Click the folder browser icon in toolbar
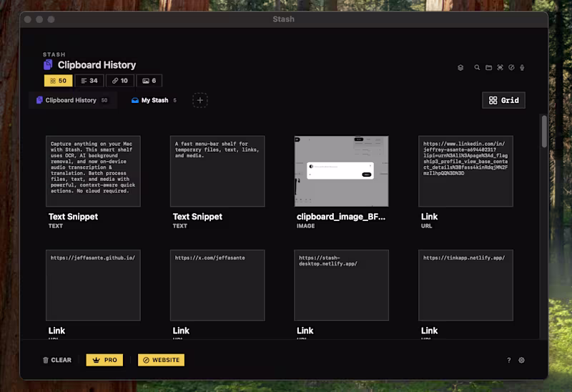Image resolution: width=572 pixels, height=392 pixels. tap(488, 67)
